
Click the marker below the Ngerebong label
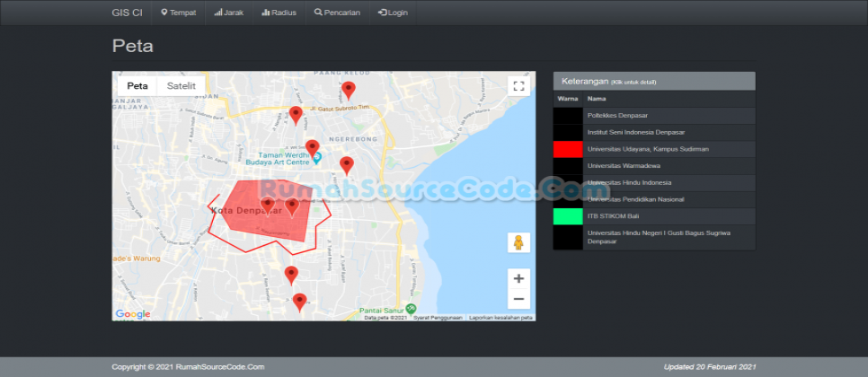(x=347, y=165)
